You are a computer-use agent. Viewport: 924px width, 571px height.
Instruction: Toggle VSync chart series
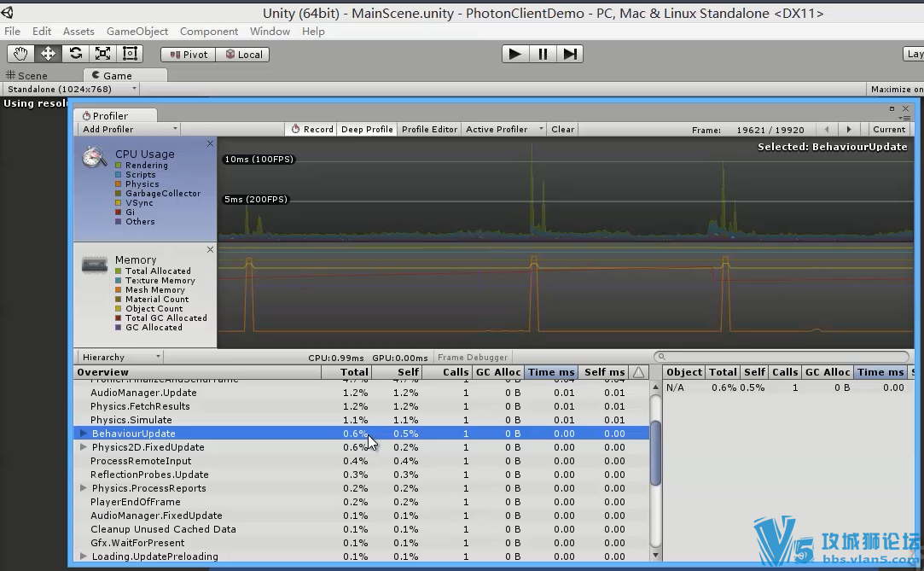(x=119, y=202)
